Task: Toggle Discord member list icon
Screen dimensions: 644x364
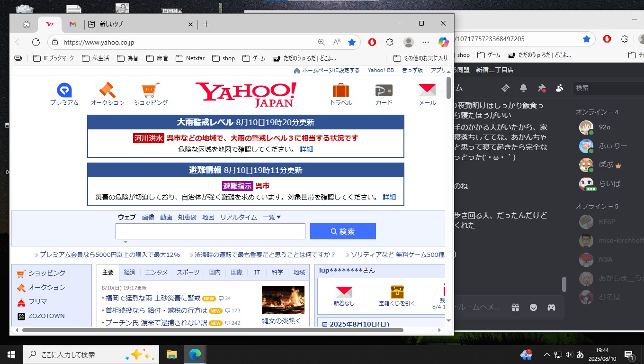Action: point(560,88)
